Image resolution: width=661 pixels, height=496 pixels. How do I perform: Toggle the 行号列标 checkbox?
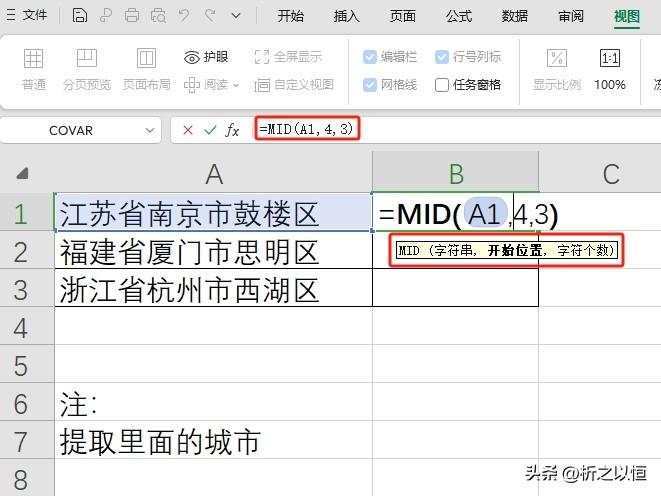click(441, 57)
